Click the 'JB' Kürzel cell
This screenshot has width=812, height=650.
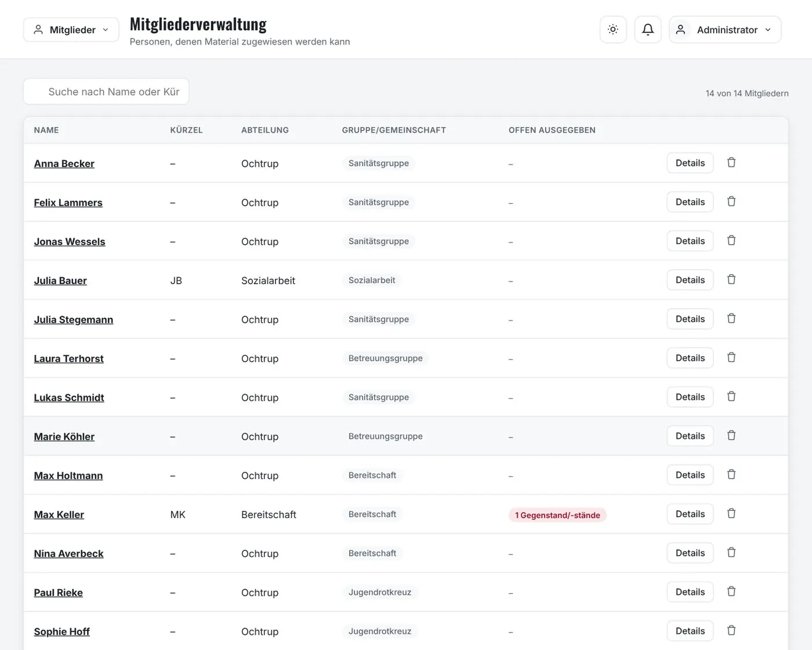pyautogui.click(x=176, y=281)
